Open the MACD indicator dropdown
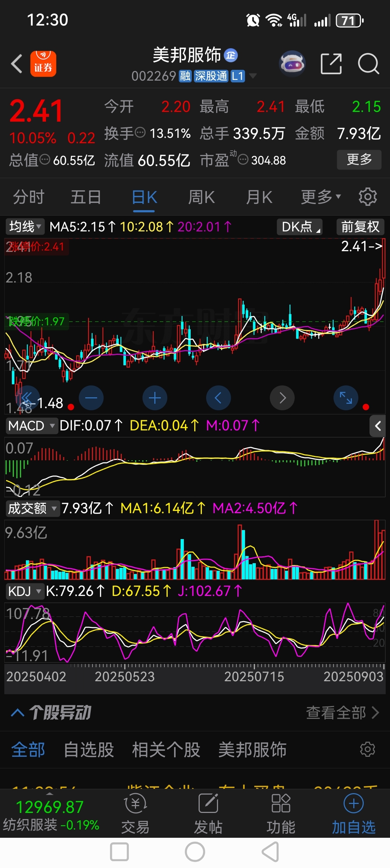The image size is (390, 868). pyautogui.click(x=32, y=426)
